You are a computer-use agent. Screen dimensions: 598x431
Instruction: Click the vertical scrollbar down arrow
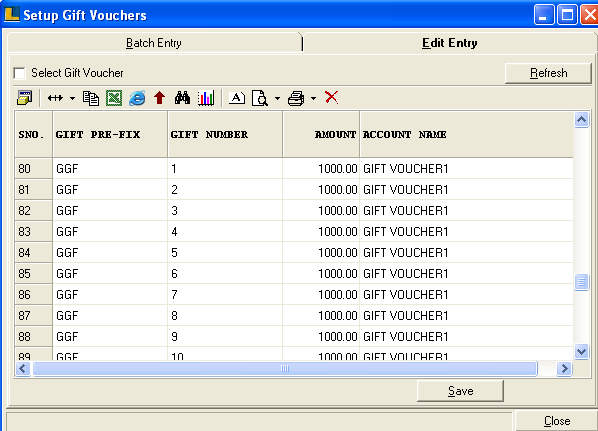pyautogui.click(x=581, y=351)
